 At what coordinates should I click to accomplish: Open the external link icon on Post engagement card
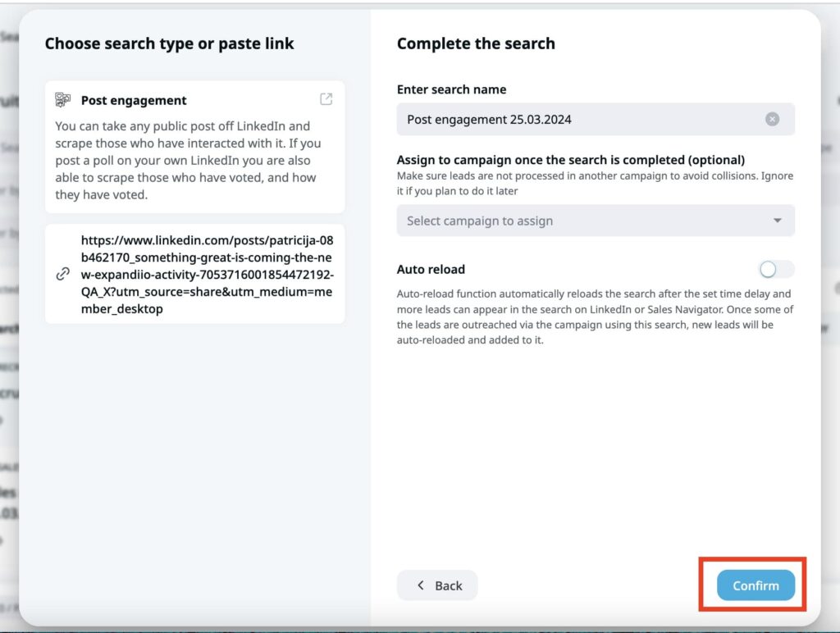326,99
